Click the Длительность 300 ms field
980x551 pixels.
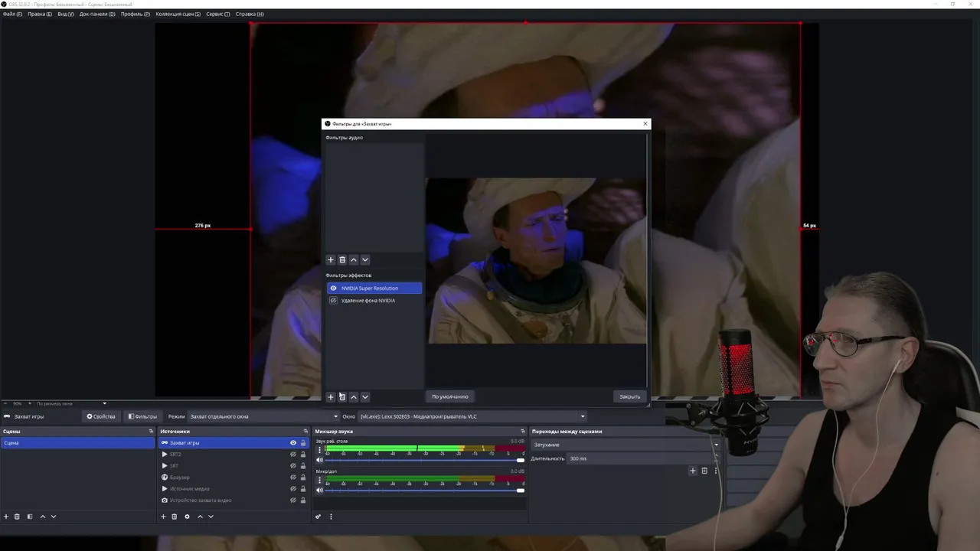click(x=643, y=458)
